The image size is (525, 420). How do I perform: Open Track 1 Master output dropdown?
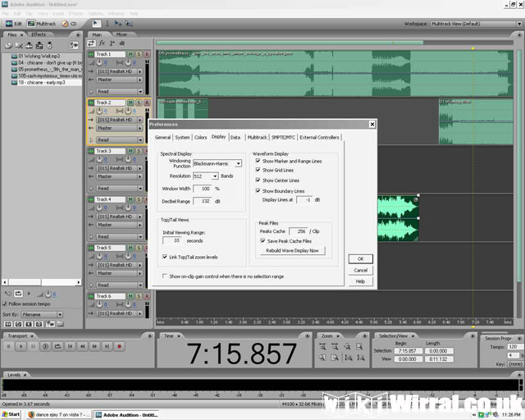click(120, 80)
